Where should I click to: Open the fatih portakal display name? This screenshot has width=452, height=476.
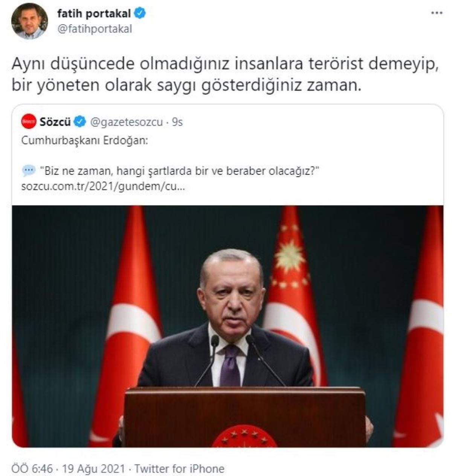(94, 14)
